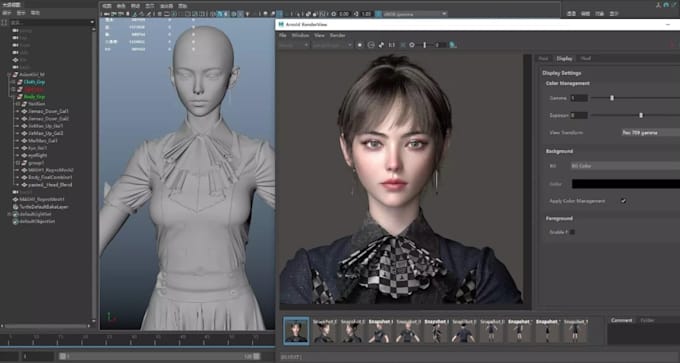The image size is (680, 363).
Task: Tick the Enable checkbox under Foreground
Action: pyautogui.click(x=572, y=232)
